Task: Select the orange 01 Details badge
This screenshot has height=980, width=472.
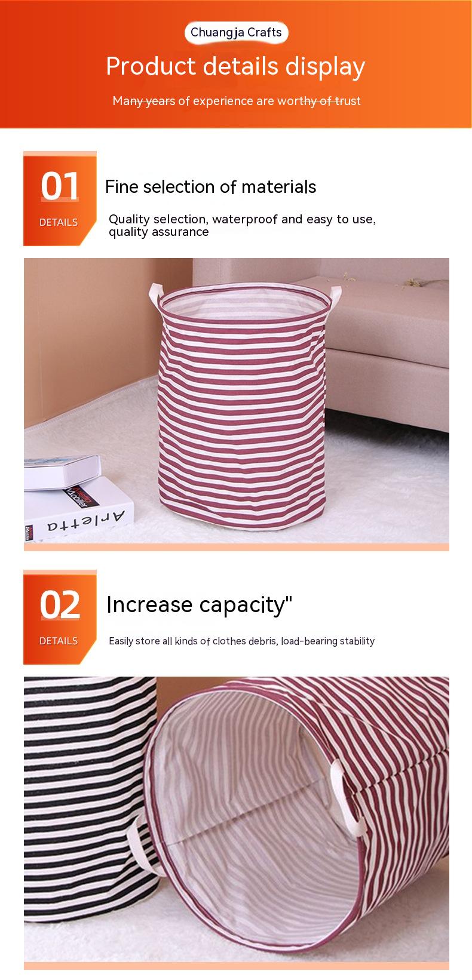Action: (60, 198)
